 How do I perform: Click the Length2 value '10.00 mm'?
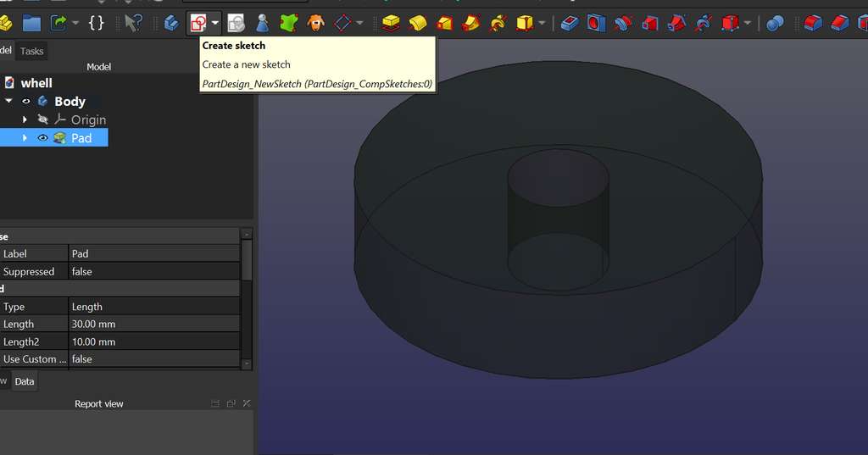[x=154, y=341]
